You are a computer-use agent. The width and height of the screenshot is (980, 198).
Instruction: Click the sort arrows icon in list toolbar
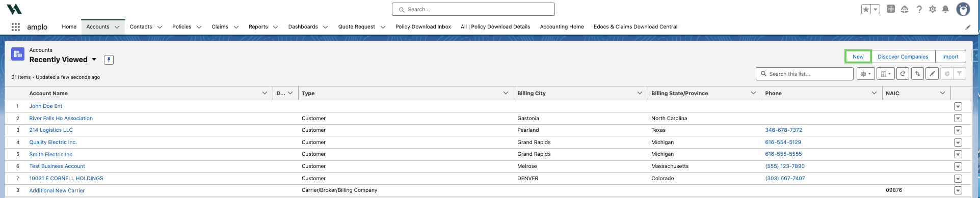[x=917, y=74]
